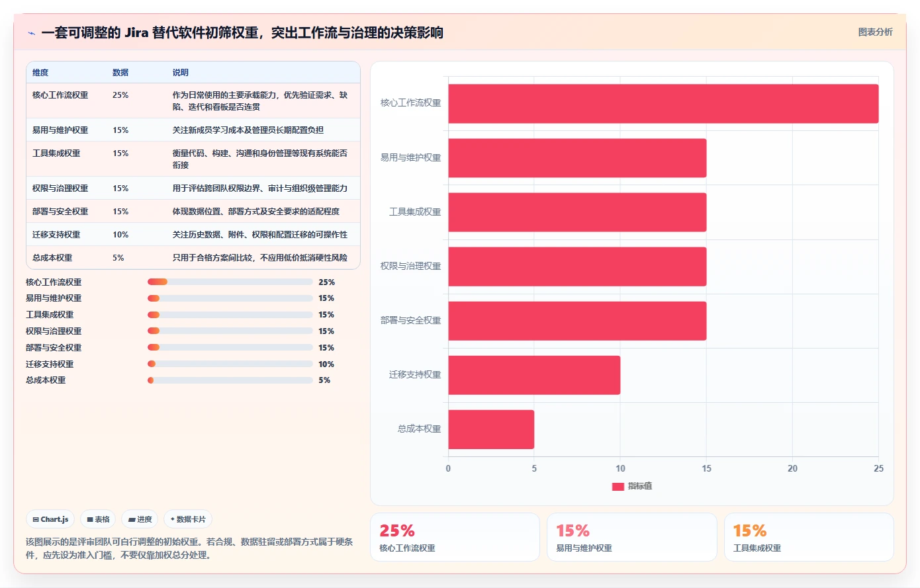Click the 权限与治理权重 progress bar

click(x=230, y=331)
